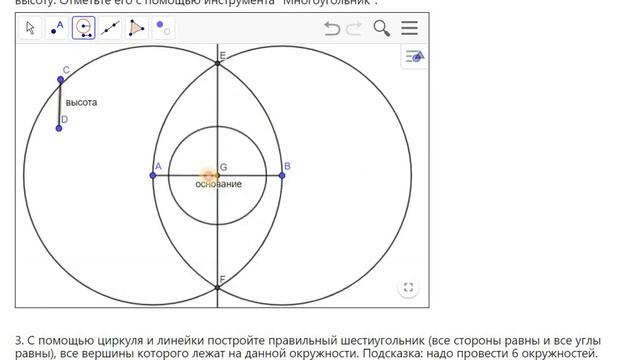
Task: Redo the construction step
Action: coord(354,29)
